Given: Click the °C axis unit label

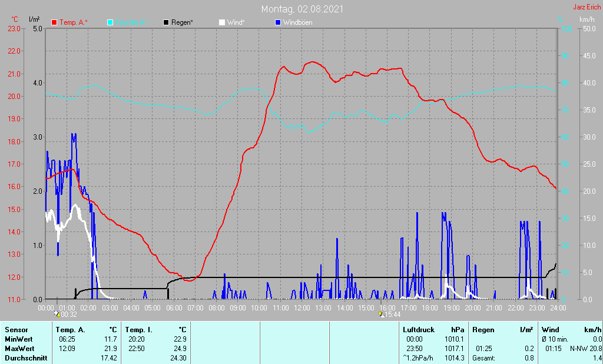Looking at the screenshot, I should pyautogui.click(x=15, y=19).
